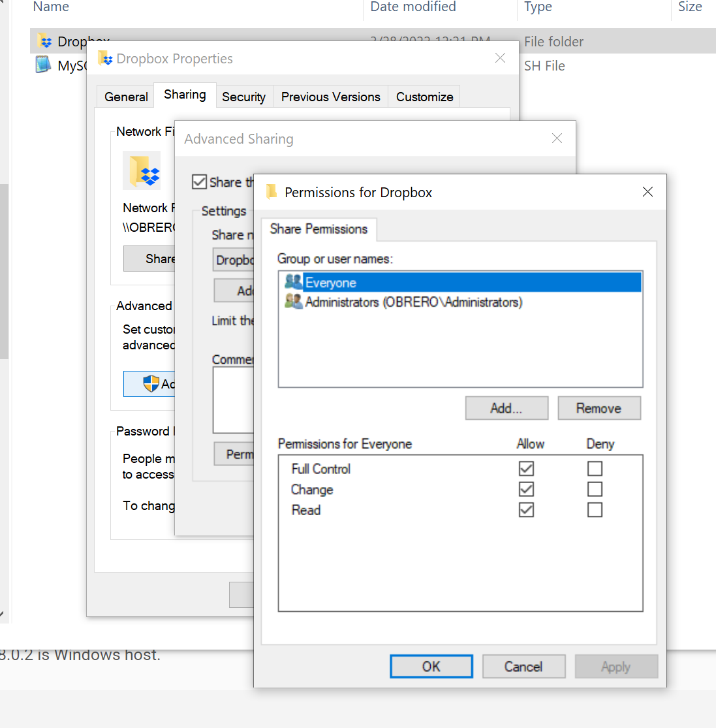
Task: Sort by the Name column header
Action: coord(51,7)
